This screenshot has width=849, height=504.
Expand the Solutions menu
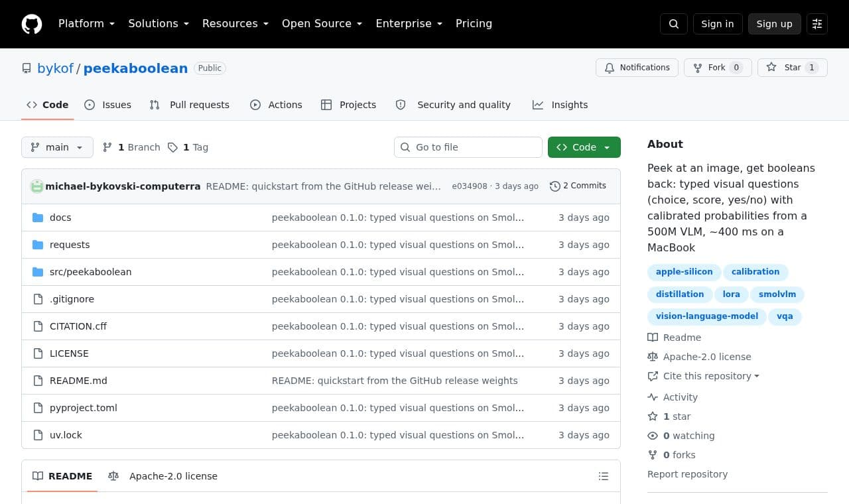(x=159, y=23)
